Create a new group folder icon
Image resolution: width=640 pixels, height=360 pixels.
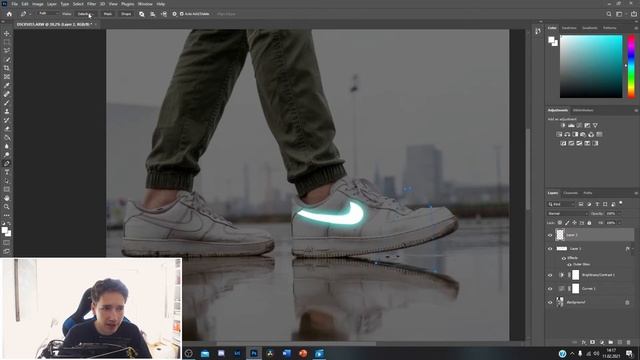(x=611, y=342)
